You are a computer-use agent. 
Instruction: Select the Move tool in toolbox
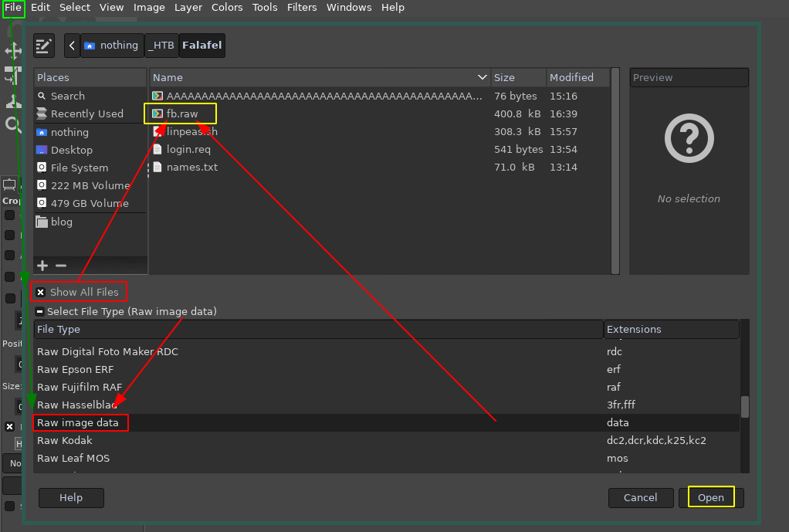coord(13,52)
